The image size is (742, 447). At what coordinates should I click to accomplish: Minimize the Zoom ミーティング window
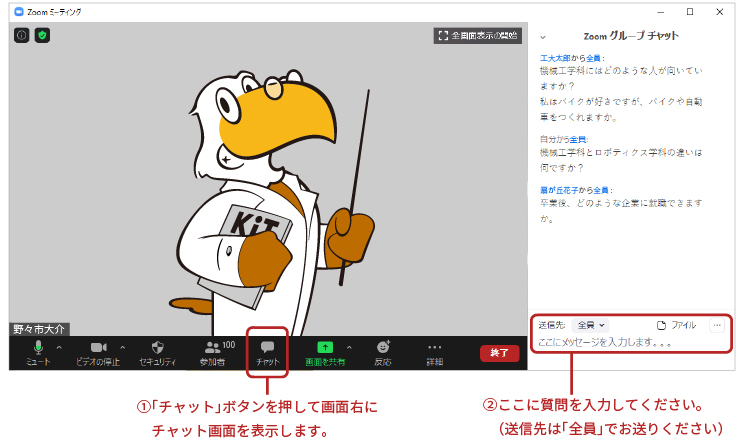click(x=661, y=12)
